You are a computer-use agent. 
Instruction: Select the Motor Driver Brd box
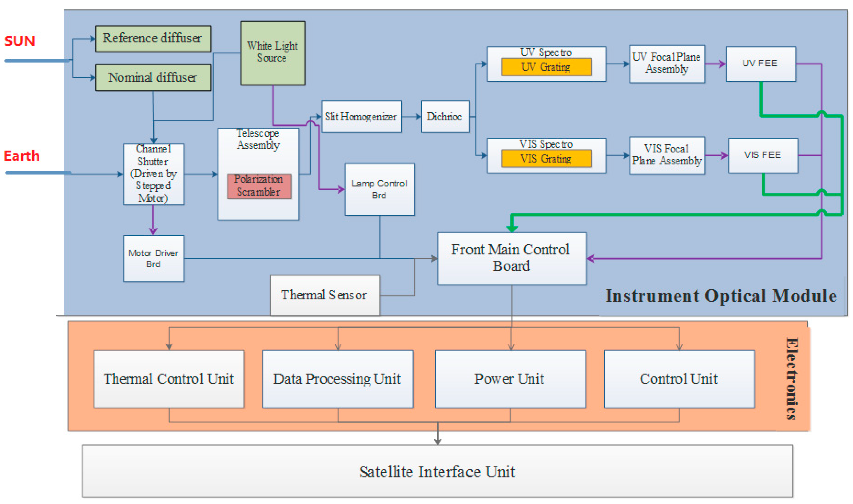[x=153, y=258]
